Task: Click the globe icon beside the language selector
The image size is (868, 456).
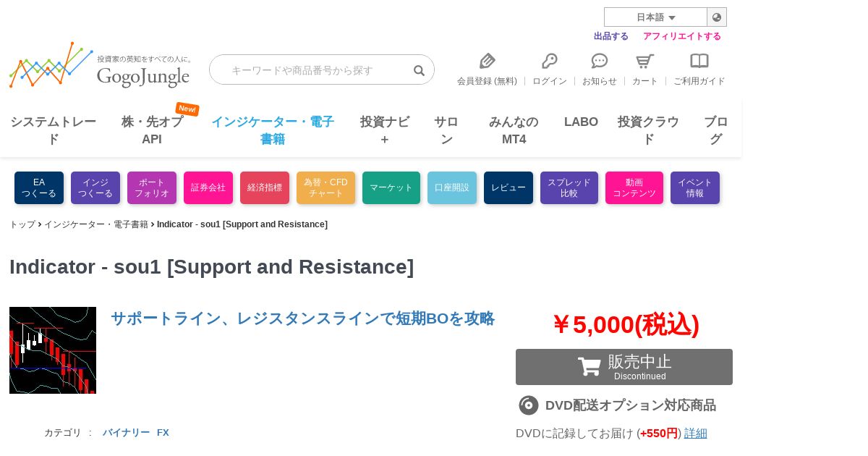Action: click(717, 17)
